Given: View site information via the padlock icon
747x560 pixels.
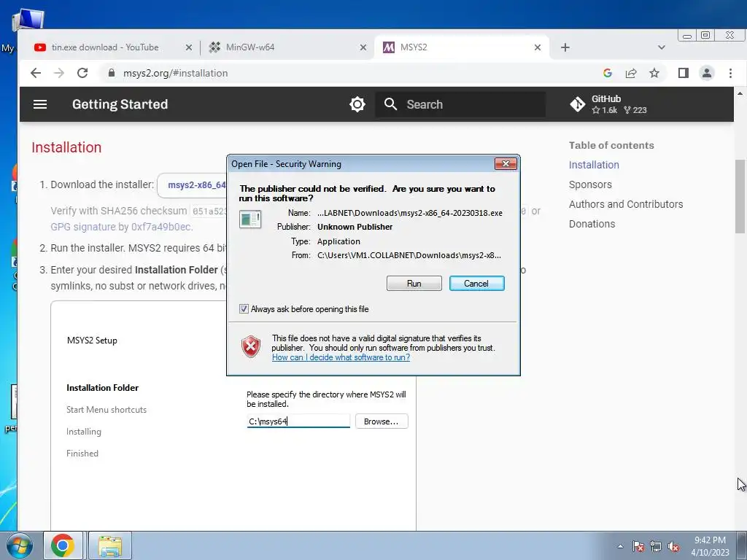Looking at the screenshot, I should pos(112,73).
